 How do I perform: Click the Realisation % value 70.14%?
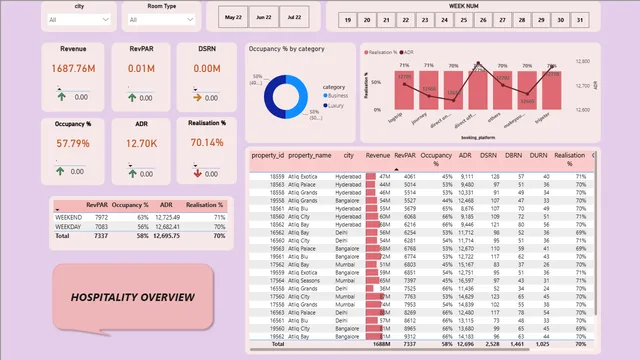[207, 142]
